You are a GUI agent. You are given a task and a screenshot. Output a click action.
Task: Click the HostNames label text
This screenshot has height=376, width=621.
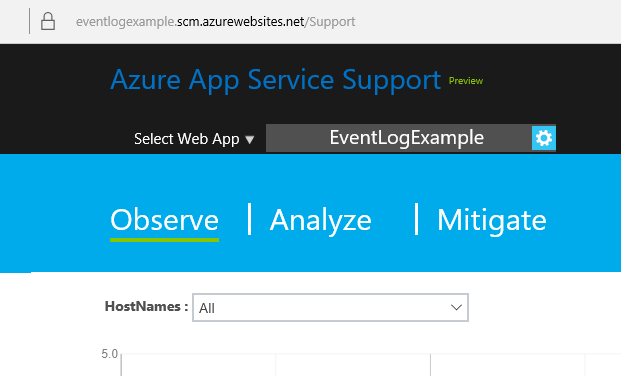[146, 307]
